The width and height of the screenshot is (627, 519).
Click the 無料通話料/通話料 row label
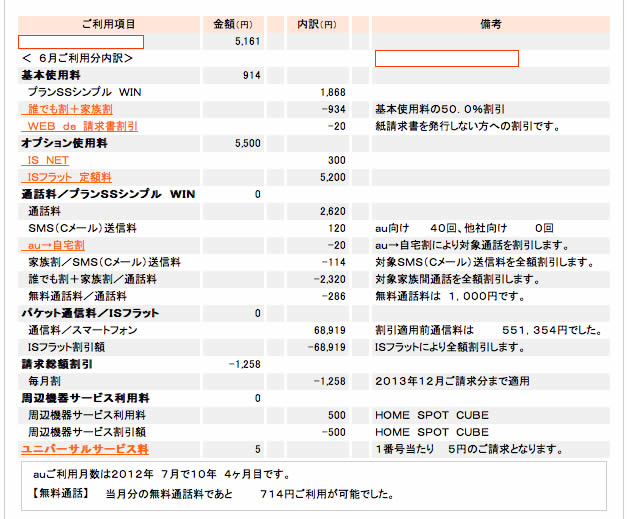coord(77,296)
